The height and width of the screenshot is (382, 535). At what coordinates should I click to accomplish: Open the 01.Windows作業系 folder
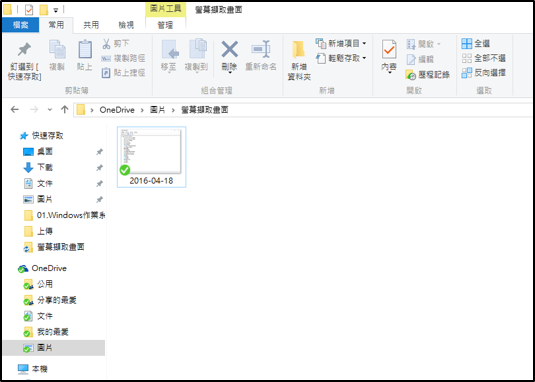click(64, 215)
